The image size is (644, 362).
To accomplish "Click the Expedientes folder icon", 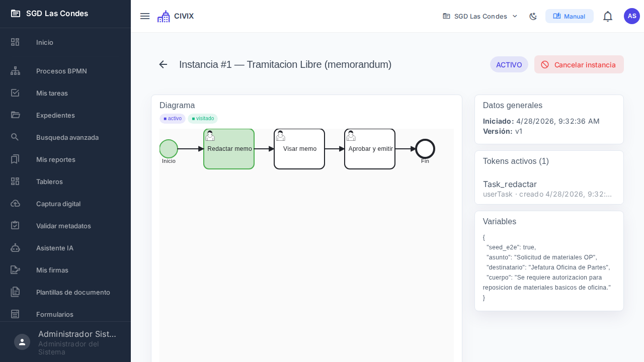I will 15,115.
